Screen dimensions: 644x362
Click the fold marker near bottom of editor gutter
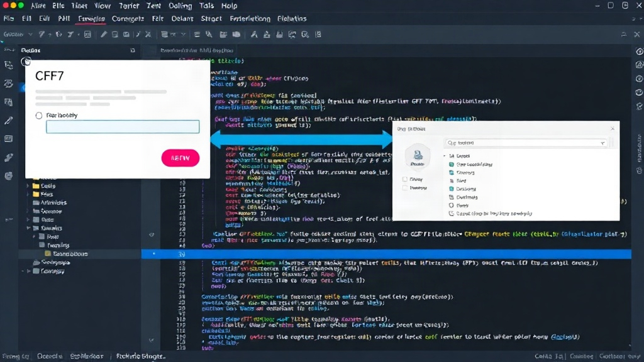151,340
